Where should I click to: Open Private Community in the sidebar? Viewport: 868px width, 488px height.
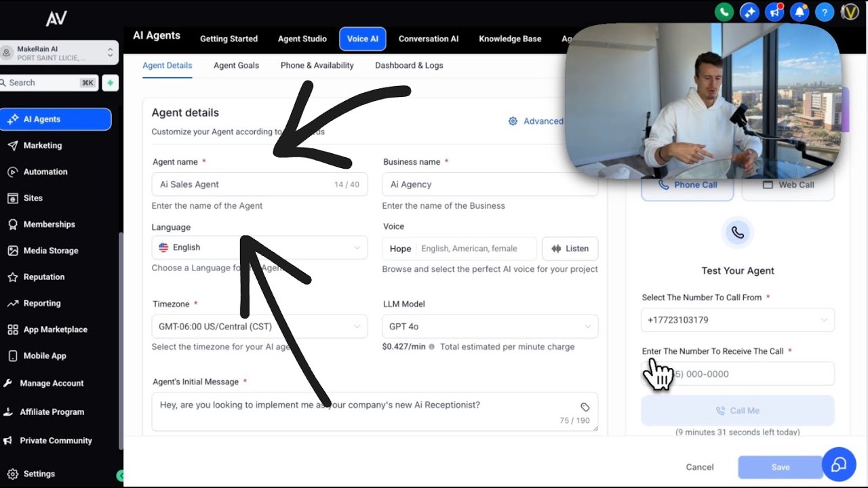pyautogui.click(x=56, y=441)
